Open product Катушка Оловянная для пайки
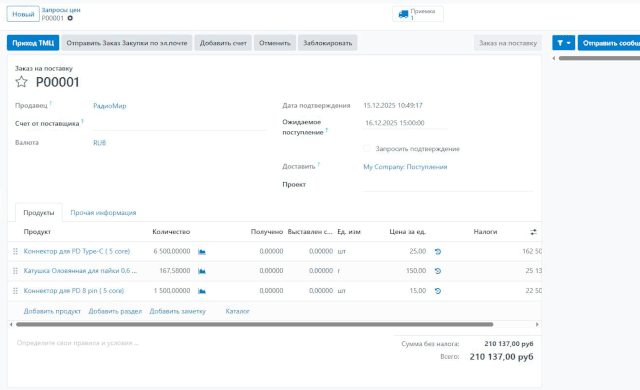This screenshot has width=640, height=390. [x=80, y=271]
